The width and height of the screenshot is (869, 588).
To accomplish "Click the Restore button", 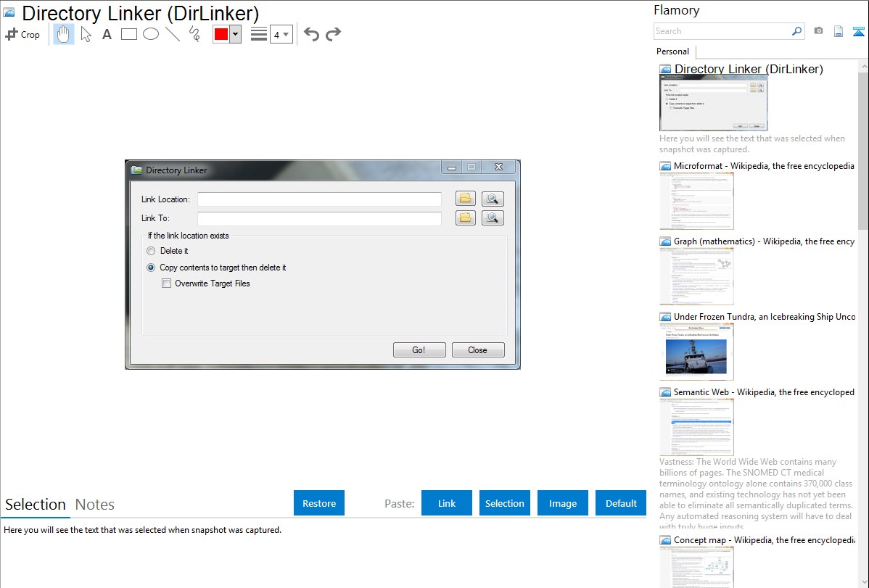I will point(319,503).
